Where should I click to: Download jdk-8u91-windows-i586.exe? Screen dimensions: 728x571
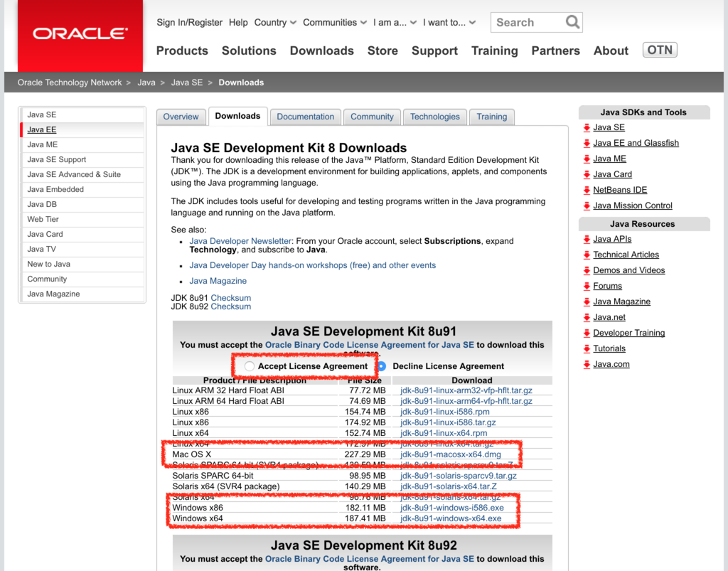[x=451, y=508]
